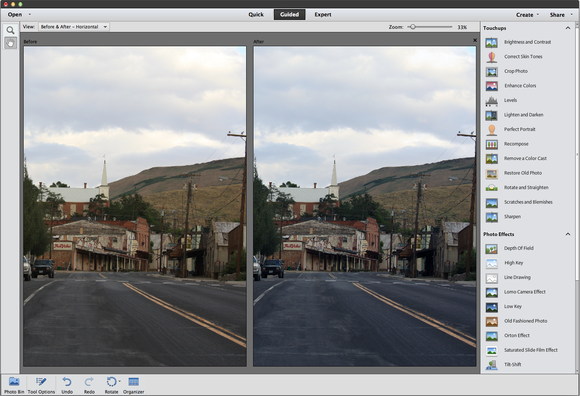Close the After preview panel
This screenshot has height=396, width=580.
coord(475,40)
